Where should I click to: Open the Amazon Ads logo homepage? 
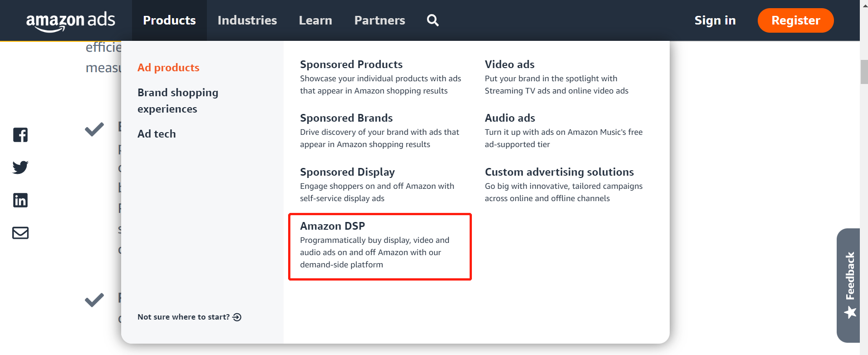point(71,21)
